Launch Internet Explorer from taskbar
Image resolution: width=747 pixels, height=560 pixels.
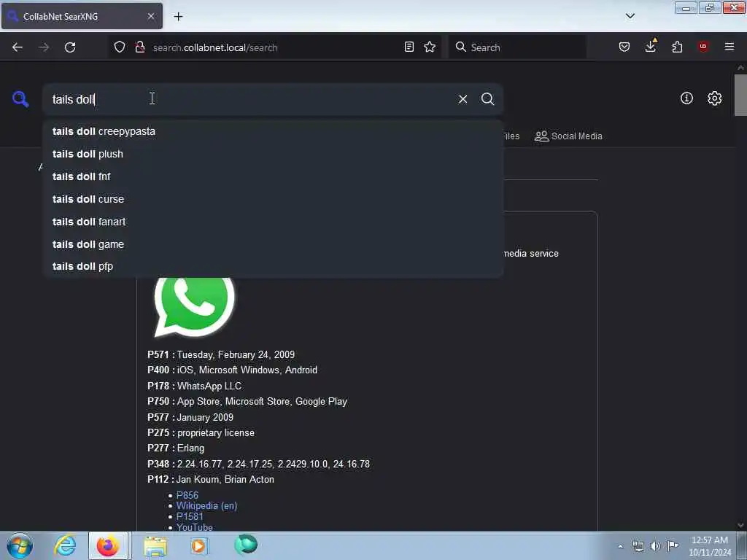(65, 545)
